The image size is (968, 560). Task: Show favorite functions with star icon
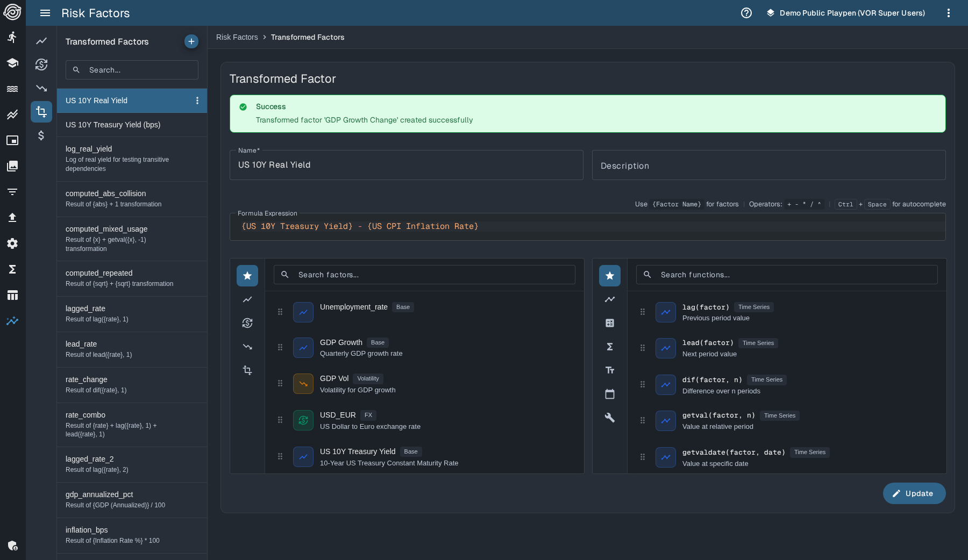click(x=609, y=276)
